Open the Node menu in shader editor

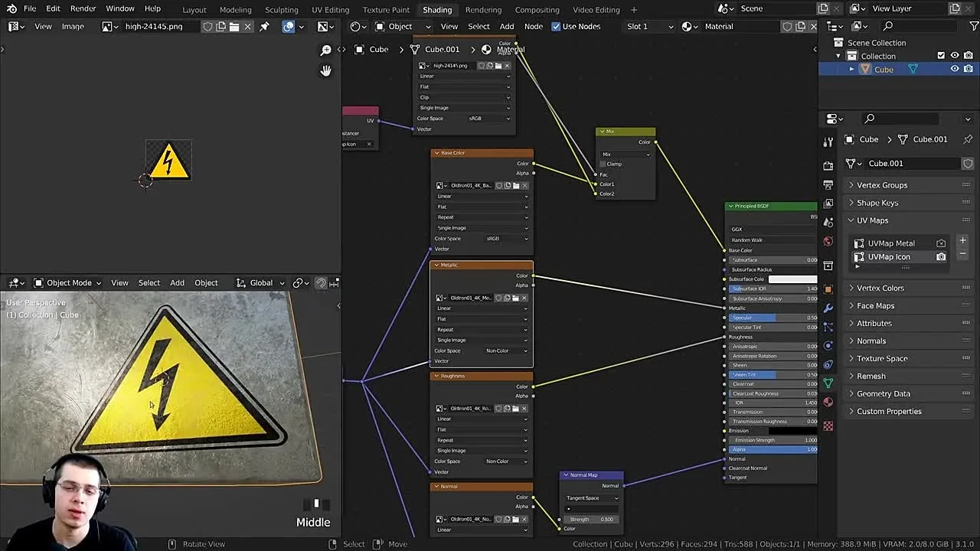coord(534,26)
